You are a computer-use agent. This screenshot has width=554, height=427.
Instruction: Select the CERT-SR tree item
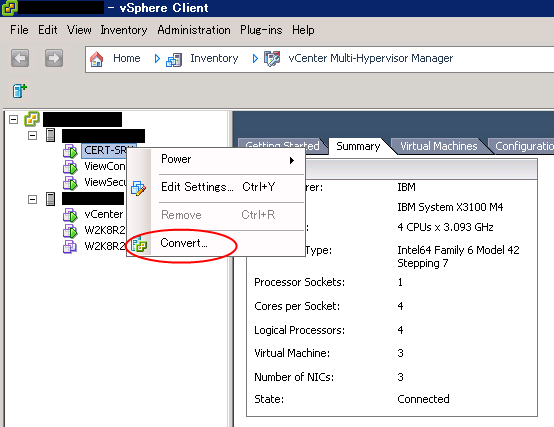click(x=105, y=150)
